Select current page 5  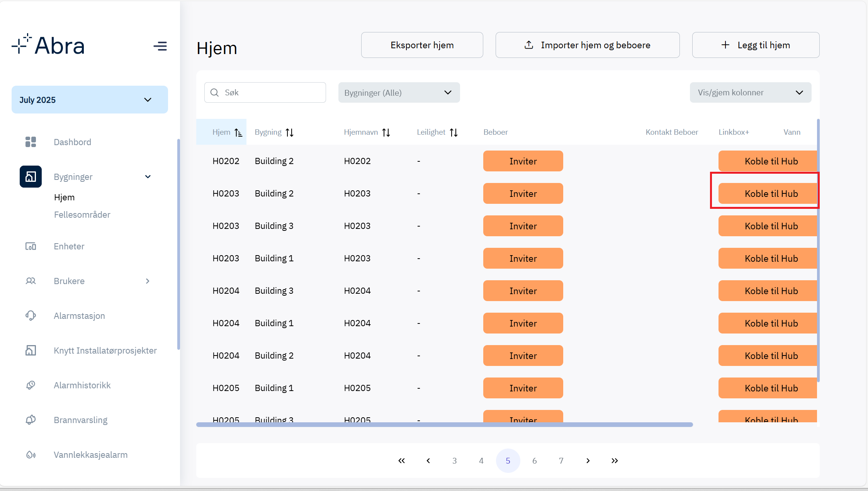pyautogui.click(x=508, y=461)
